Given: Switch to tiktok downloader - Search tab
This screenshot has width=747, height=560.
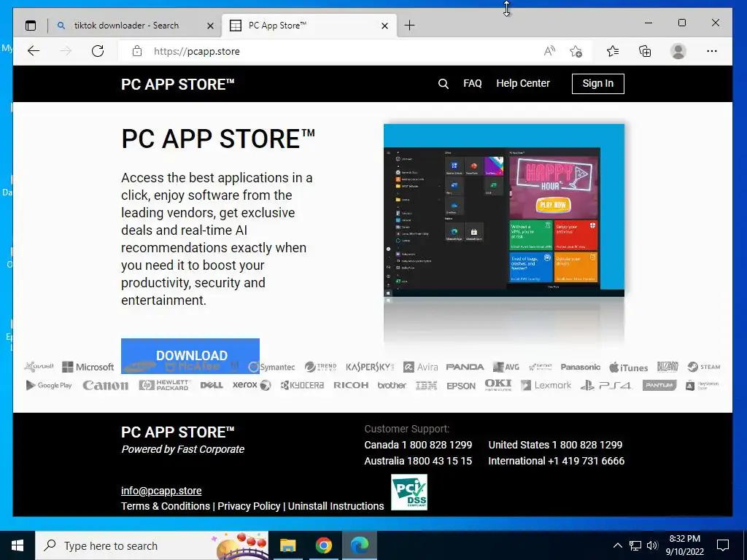Looking at the screenshot, I should coord(126,26).
